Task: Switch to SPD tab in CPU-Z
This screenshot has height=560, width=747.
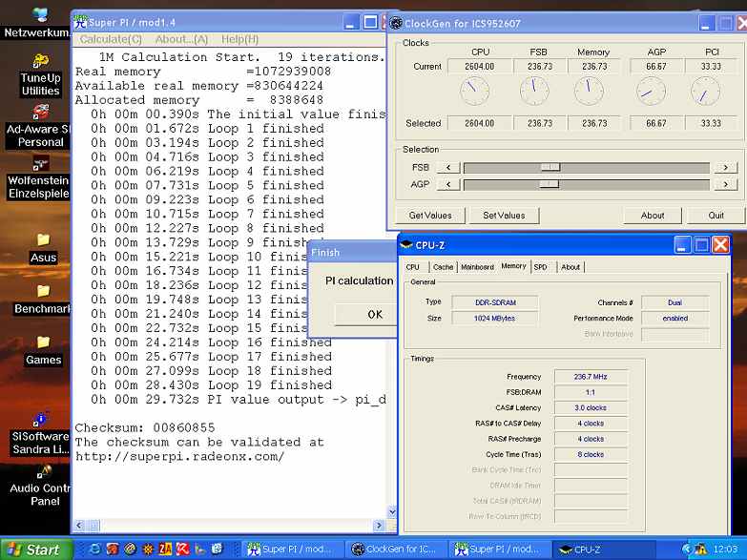Action: 541,267
